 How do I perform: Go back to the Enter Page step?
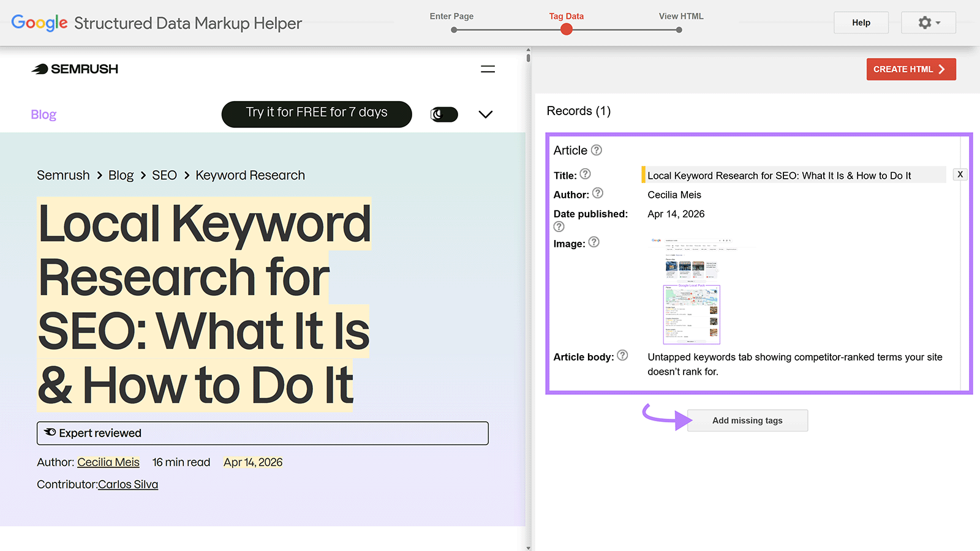(453, 29)
